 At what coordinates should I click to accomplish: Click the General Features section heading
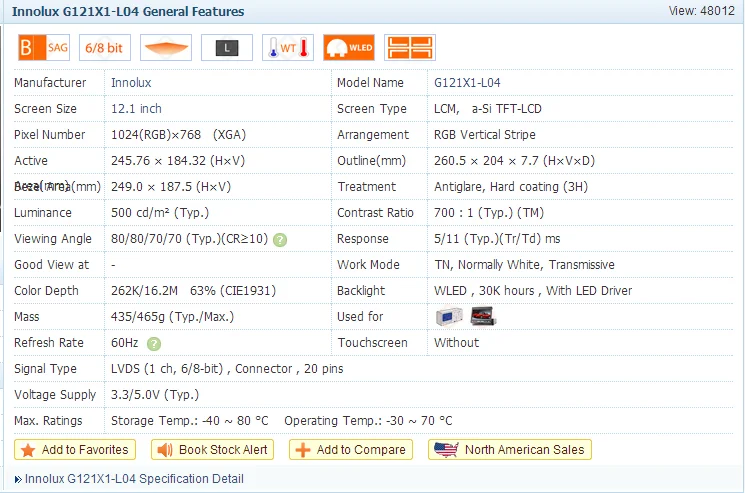[128, 11]
